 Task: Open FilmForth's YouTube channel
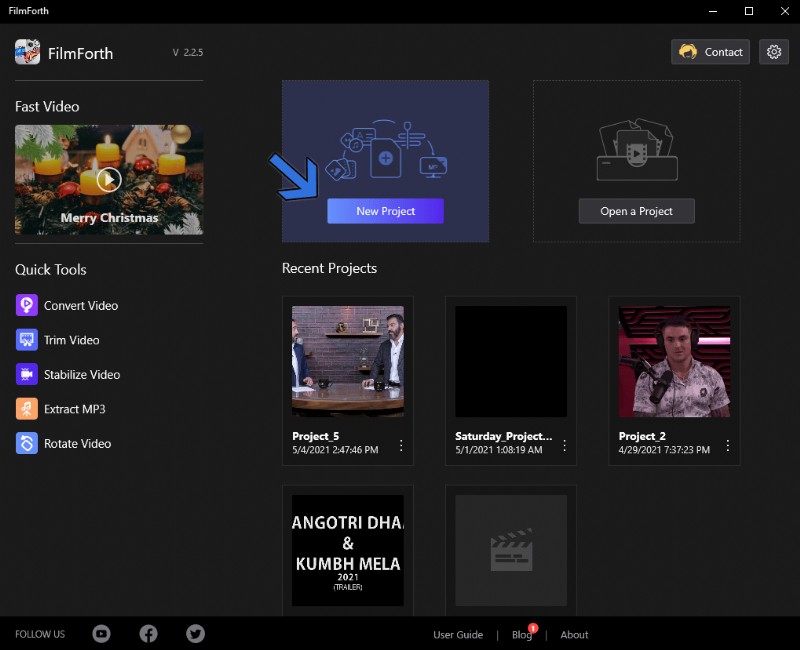point(101,634)
